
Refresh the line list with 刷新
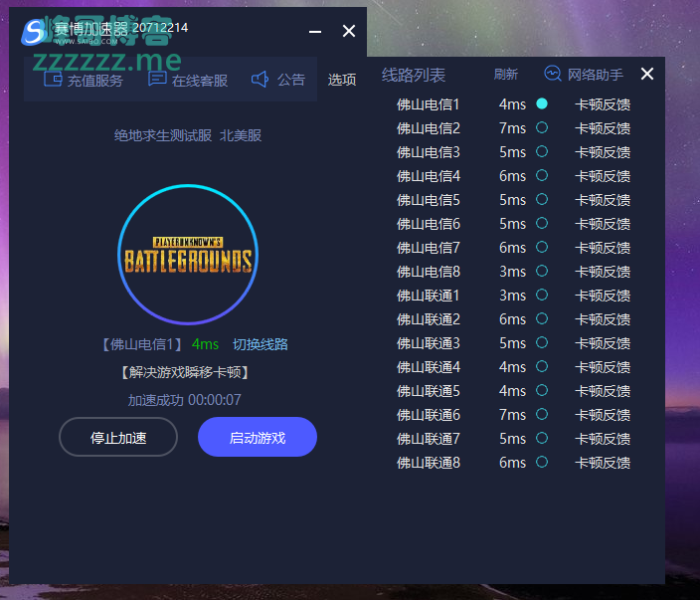(x=506, y=75)
